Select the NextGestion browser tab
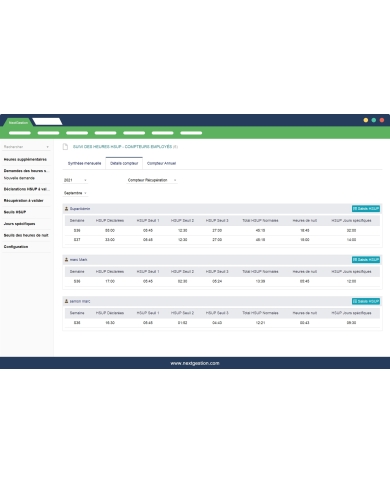Screen dimensions: 390x484 [x=18, y=122]
